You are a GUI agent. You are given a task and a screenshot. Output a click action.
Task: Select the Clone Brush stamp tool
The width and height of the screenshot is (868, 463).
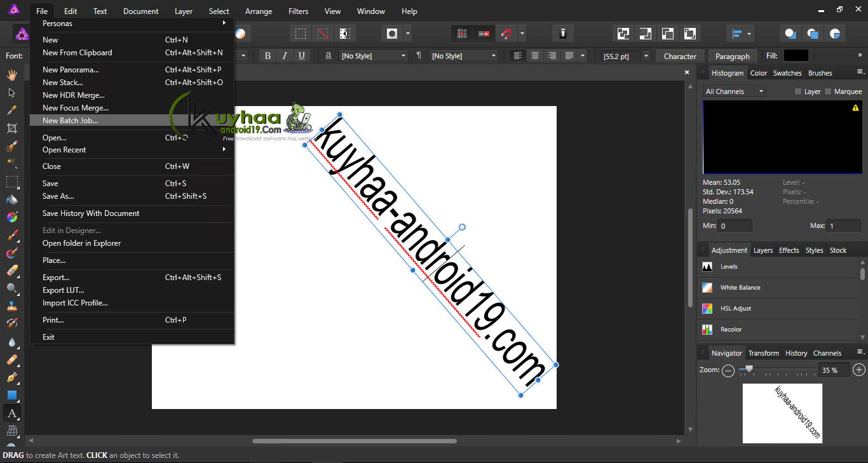[11, 306]
